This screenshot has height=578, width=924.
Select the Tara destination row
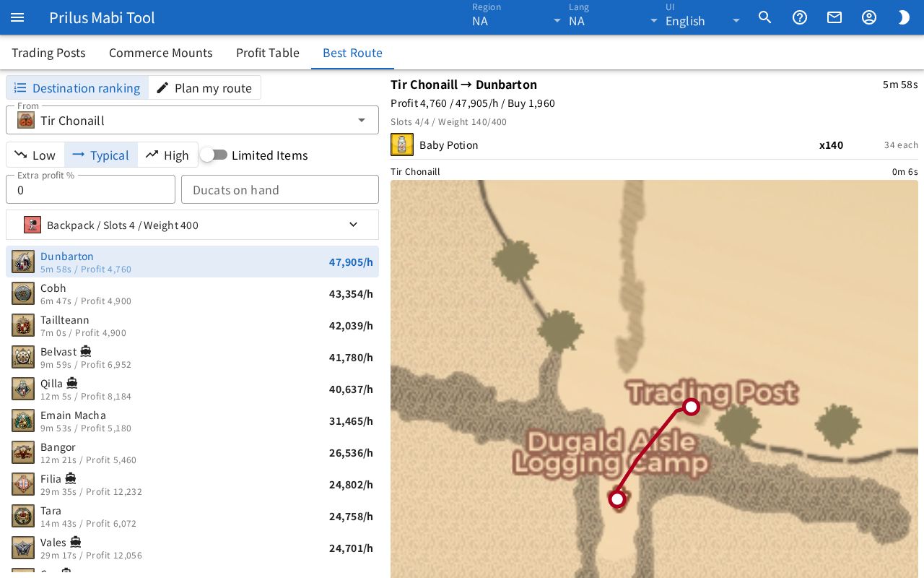pyautogui.click(x=192, y=516)
